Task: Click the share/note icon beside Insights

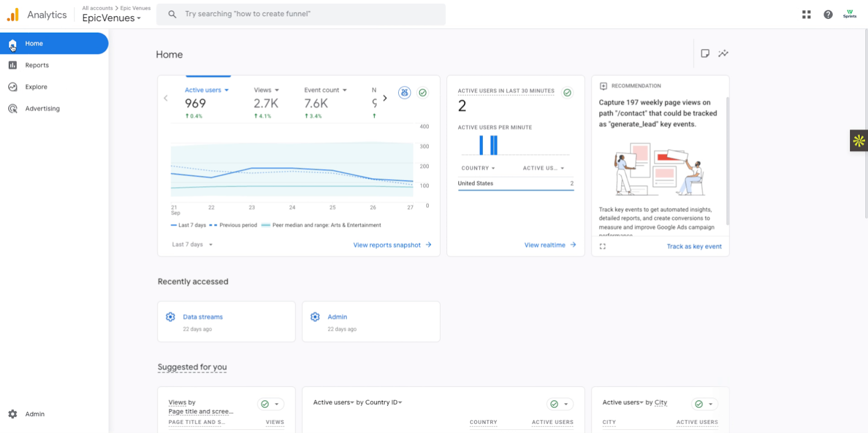Action: tap(705, 53)
